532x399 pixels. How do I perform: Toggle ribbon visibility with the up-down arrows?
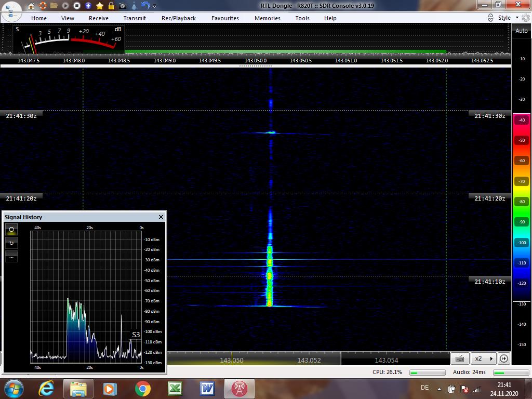click(x=490, y=18)
